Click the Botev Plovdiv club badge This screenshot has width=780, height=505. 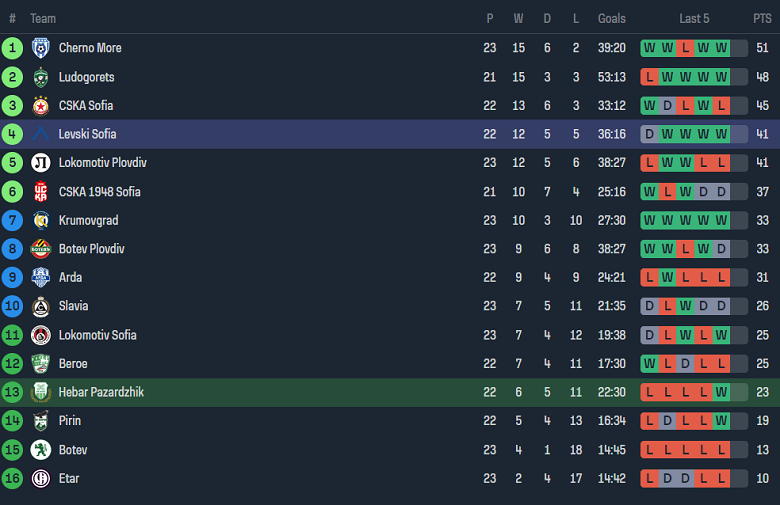(x=41, y=249)
